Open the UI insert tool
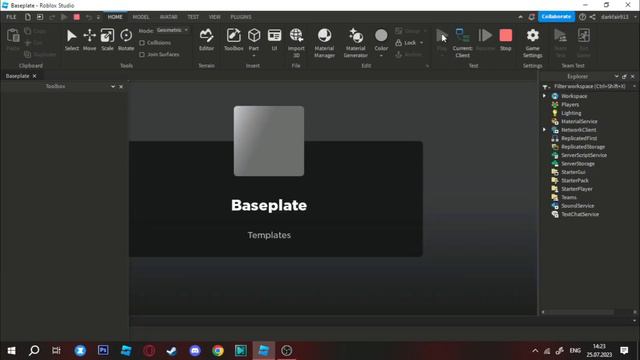The height and width of the screenshot is (360, 640). (x=274, y=40)
